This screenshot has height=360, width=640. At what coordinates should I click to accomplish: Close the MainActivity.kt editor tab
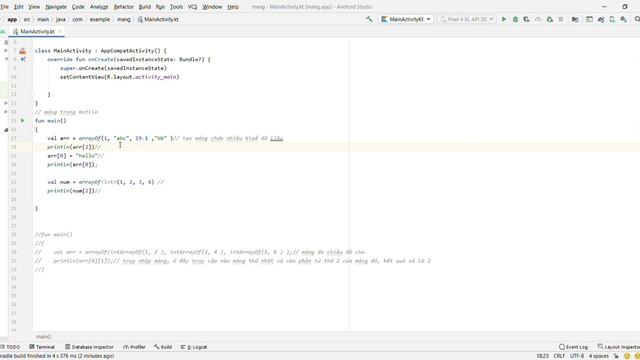click(x=60, y=31)
